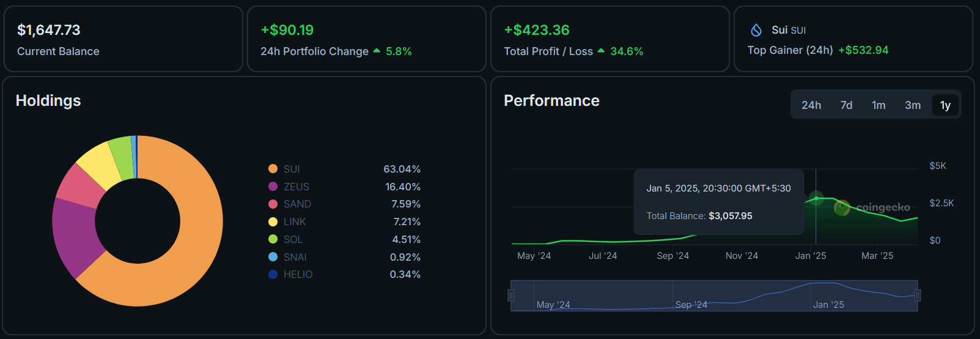Viewport: 980px width, 339px height.
Task: Switch performance range to 24h
Action: (811, 105)
